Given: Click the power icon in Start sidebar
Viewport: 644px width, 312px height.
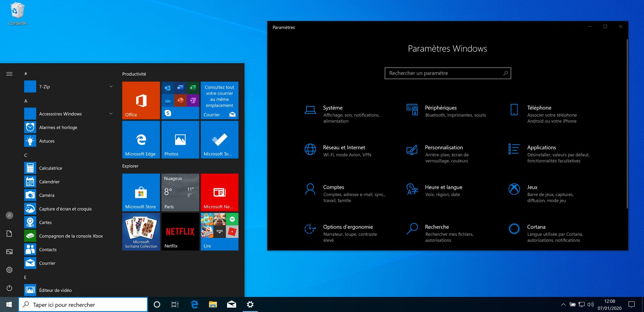Looking at the screenshot, I should pyautogui.click(x=9, y=288).
